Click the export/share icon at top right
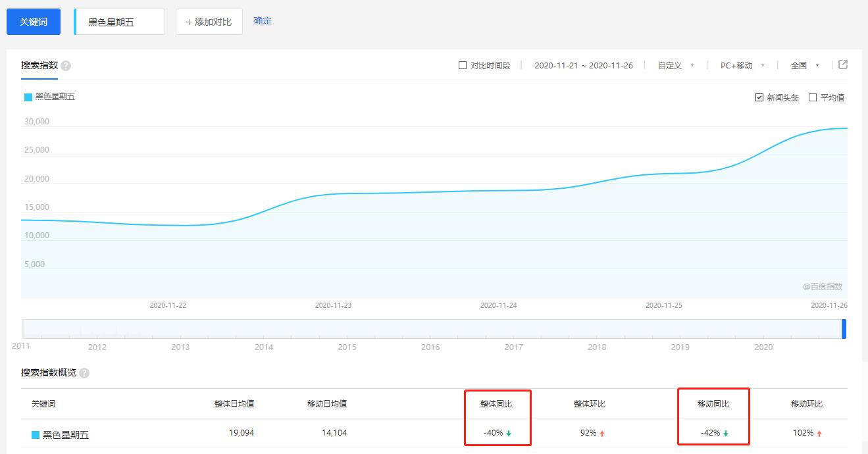Viewport: 868px width, 454px height. pyautogui.click(x=843, y=64)
